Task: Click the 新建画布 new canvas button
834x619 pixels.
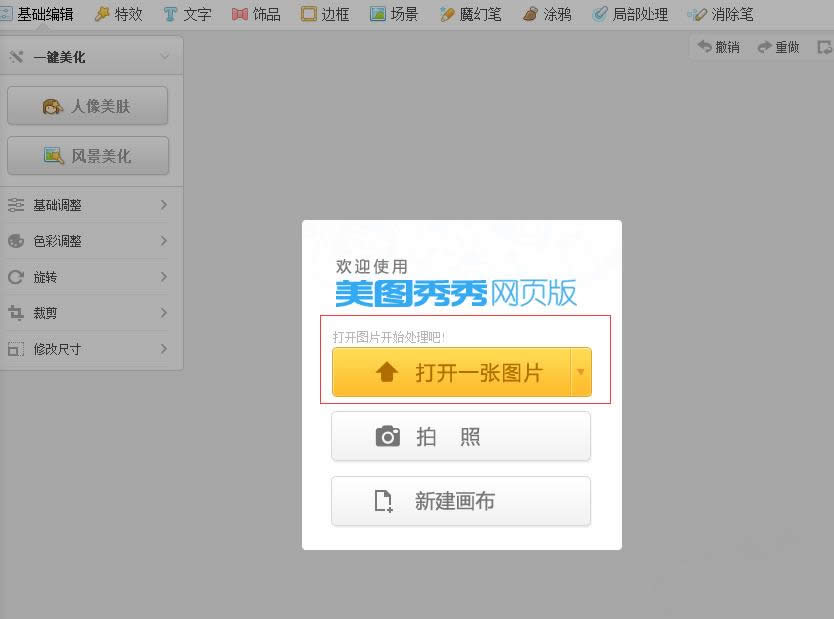Action: pos(461,501)
